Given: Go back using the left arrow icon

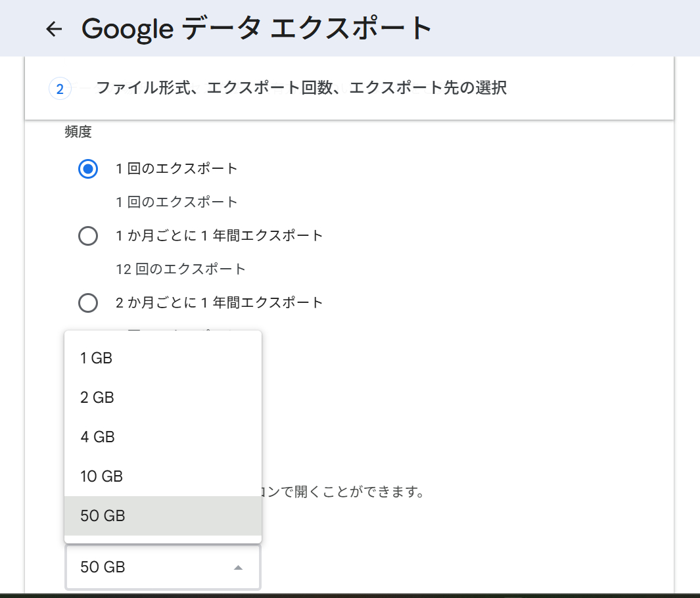Looking at the screenshot, I should coord(54,29).
